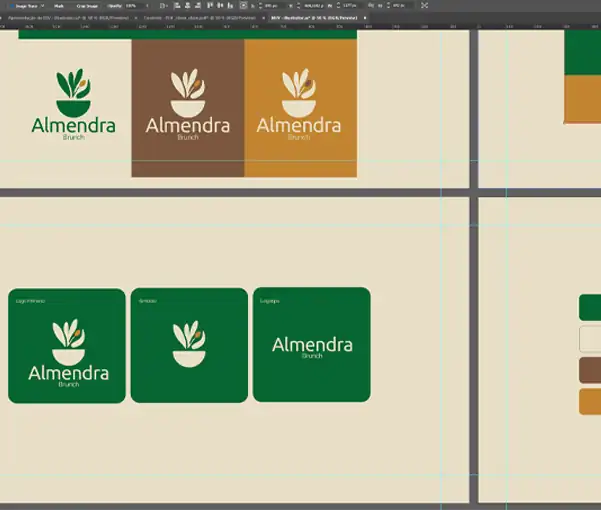The height and width of the screenshot is (510, 601).
Task: Select the orange panel with Almendra logo
Action: (x=300, y=108)
